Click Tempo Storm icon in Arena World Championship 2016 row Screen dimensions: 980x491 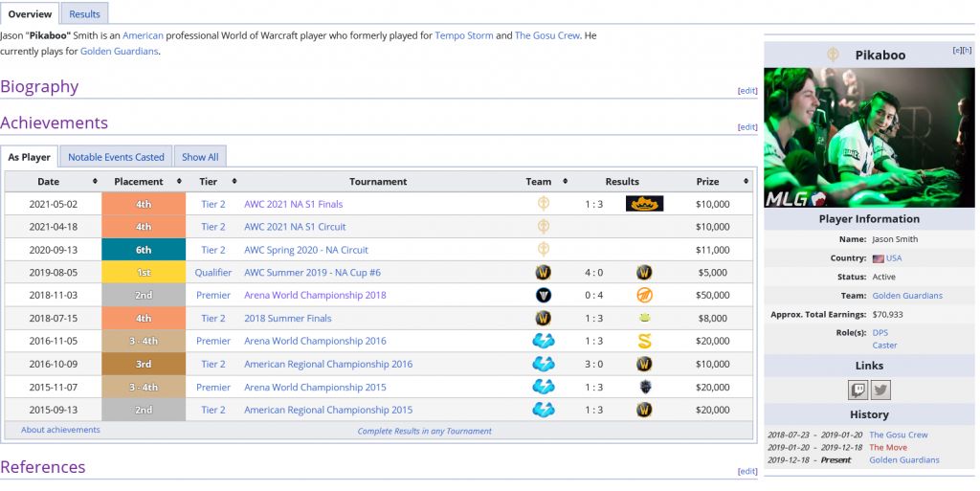click(543, 341)
